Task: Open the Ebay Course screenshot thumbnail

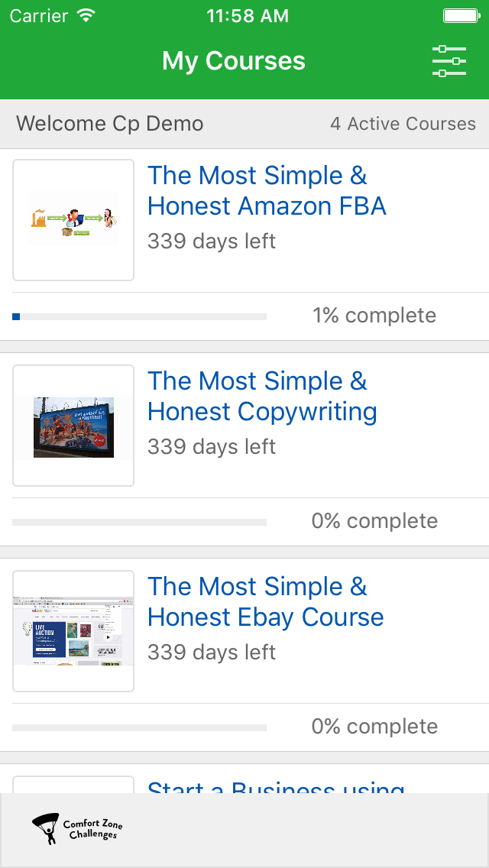Action: [x=73, y=630]
